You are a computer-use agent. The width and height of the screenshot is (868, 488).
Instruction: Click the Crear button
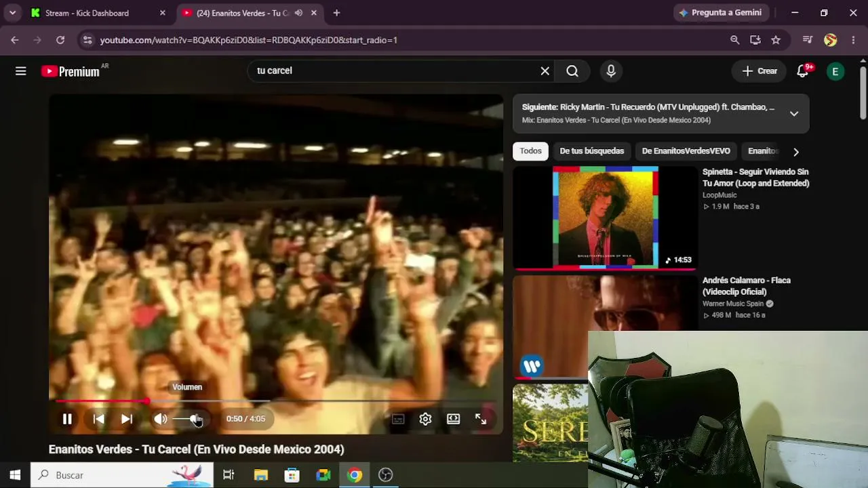click(x=759, y=71)
